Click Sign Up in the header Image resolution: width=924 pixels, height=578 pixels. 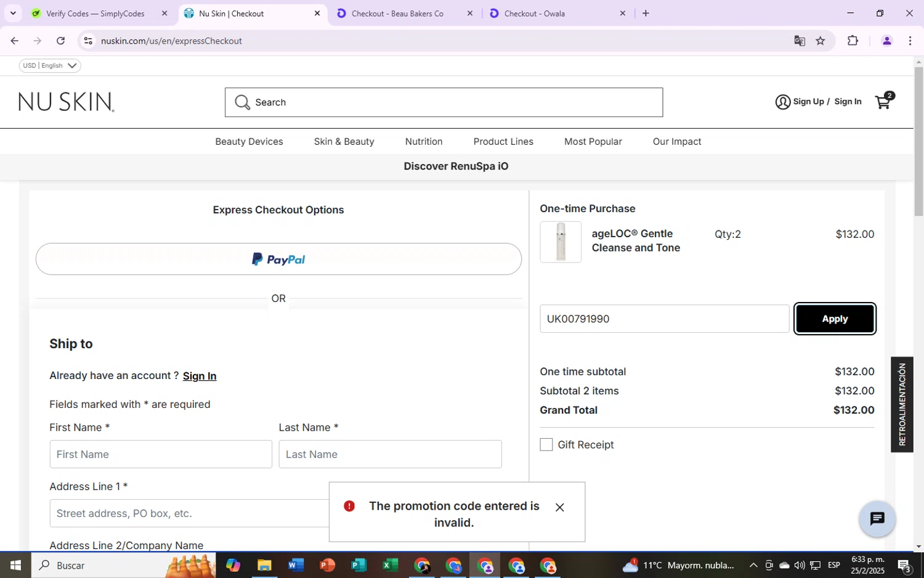pos(808,102)
